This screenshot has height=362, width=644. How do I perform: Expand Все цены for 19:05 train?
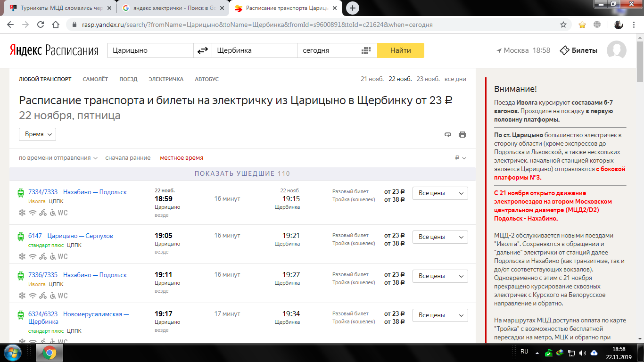[440, 237]
